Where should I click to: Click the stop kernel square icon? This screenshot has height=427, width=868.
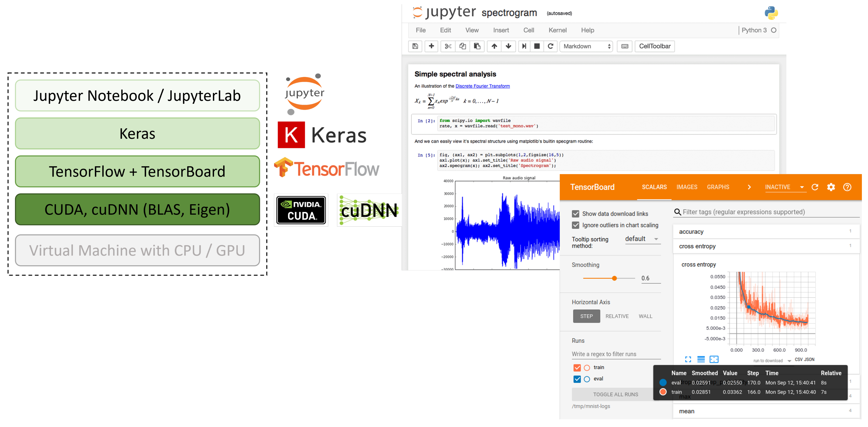coord(537,46)
